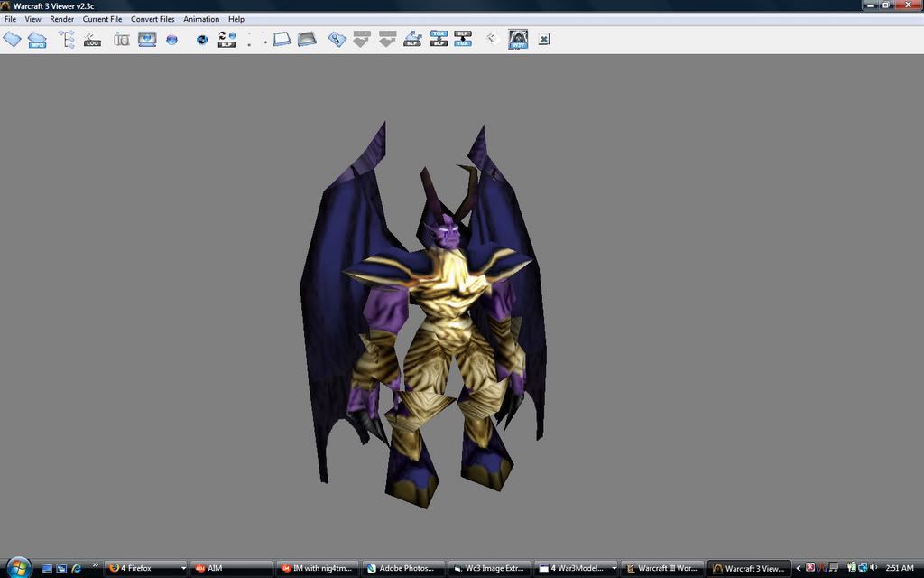Click the light wireframe plane icon
The image size is (924, 578).
tap(282, 40)
